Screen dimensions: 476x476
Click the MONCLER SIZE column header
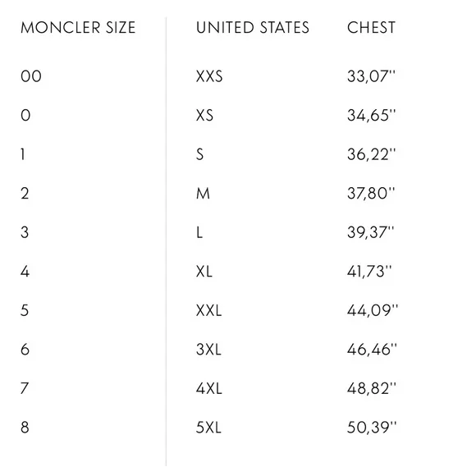78,28
